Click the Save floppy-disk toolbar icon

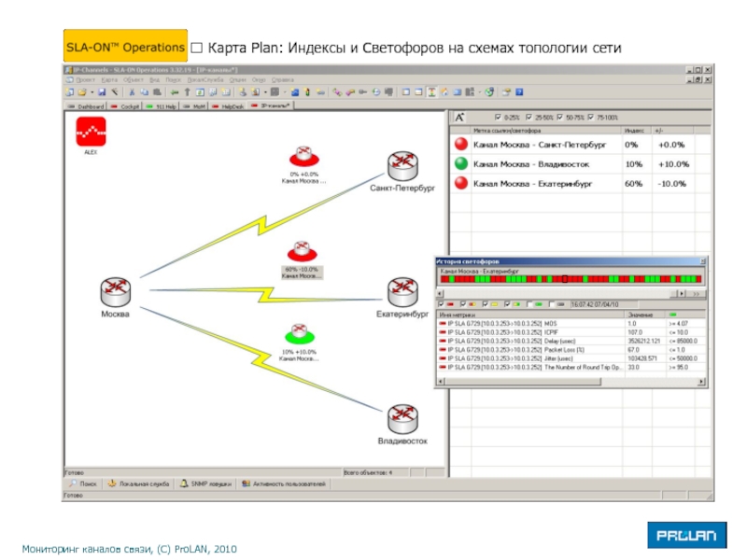102,91
